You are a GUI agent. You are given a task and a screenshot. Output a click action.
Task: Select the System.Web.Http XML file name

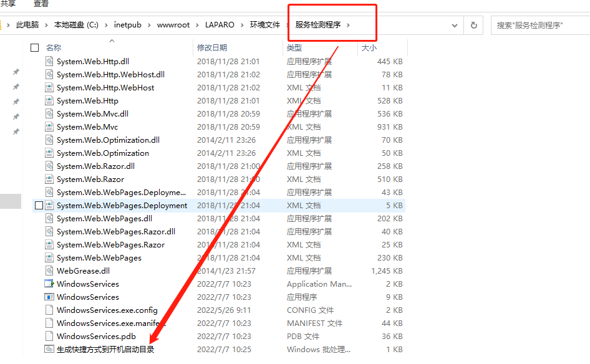[x=87, y=101]
